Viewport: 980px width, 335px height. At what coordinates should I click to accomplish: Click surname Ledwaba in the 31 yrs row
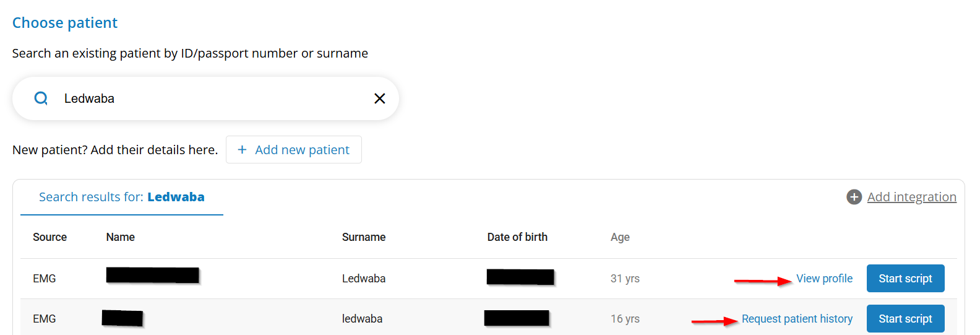364,279
